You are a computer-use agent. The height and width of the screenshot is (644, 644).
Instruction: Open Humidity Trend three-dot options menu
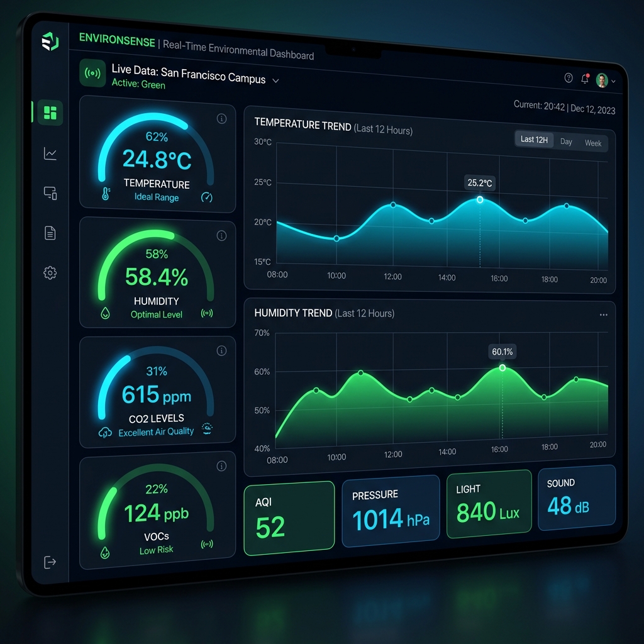[x=603, y=314]
